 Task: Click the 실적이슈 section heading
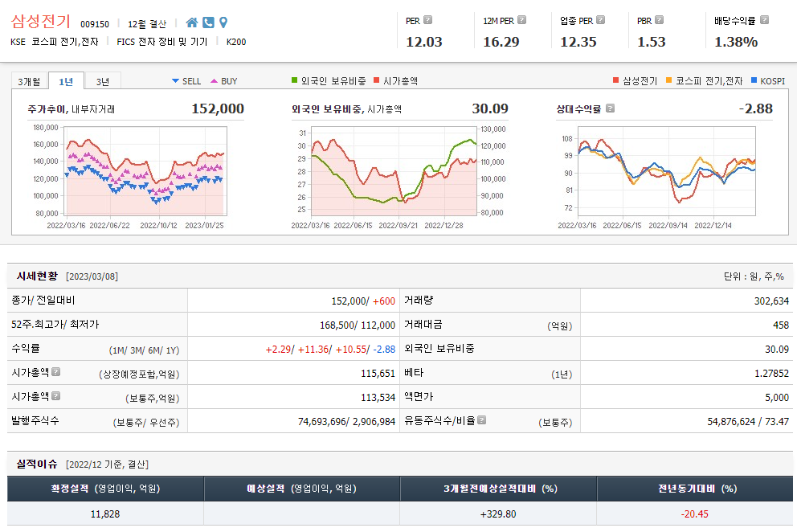[x=37, y=464]
